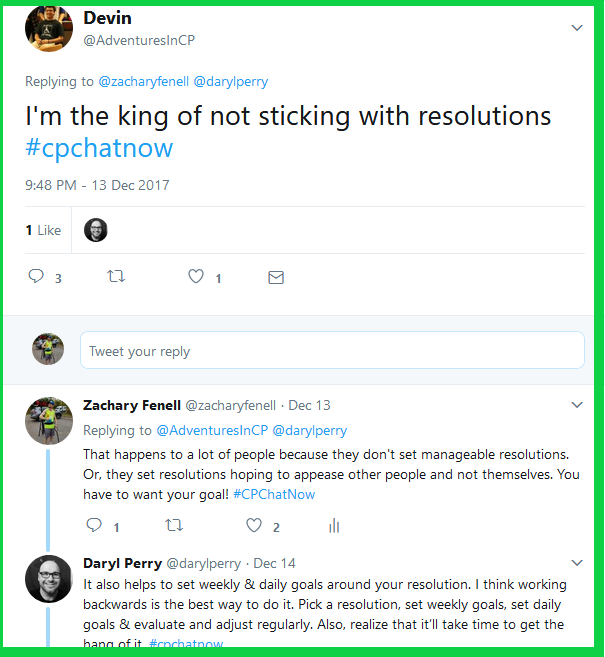605x657 pixels.
Task: Open Daryl Perry's profile avatar
Action: 48,579
